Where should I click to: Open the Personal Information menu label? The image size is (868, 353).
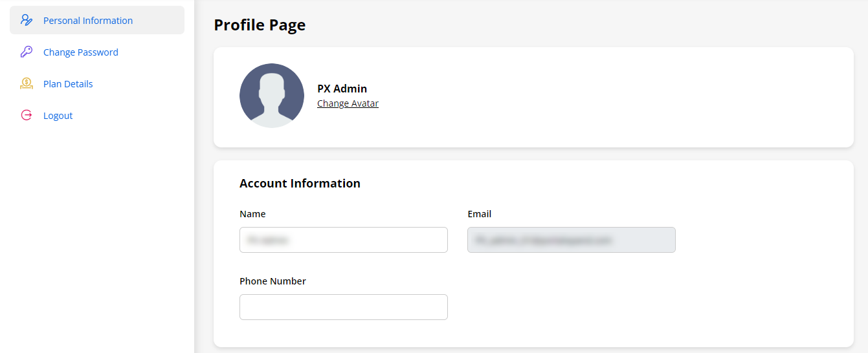(88, 21)
